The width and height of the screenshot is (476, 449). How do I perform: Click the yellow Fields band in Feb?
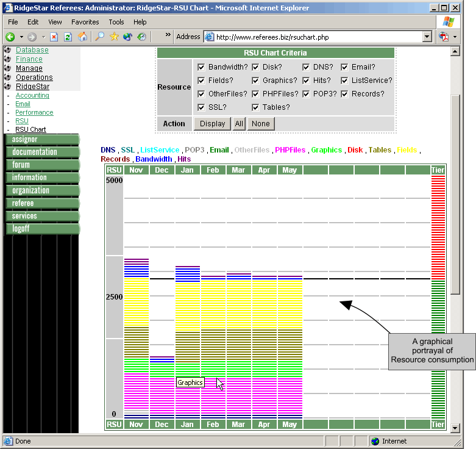point(213,304)
